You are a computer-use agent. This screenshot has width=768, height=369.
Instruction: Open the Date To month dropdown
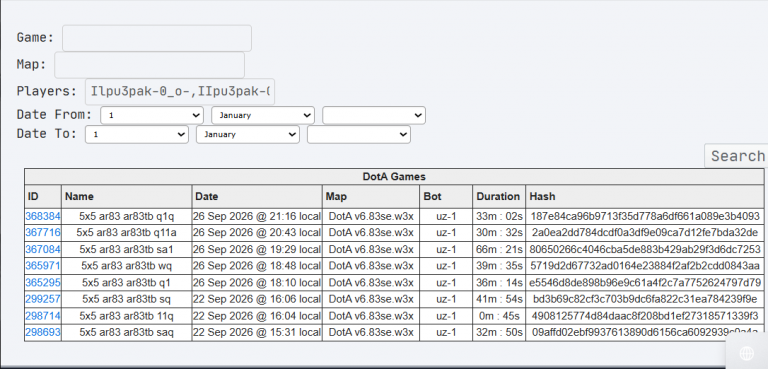[x=248, y=134]
